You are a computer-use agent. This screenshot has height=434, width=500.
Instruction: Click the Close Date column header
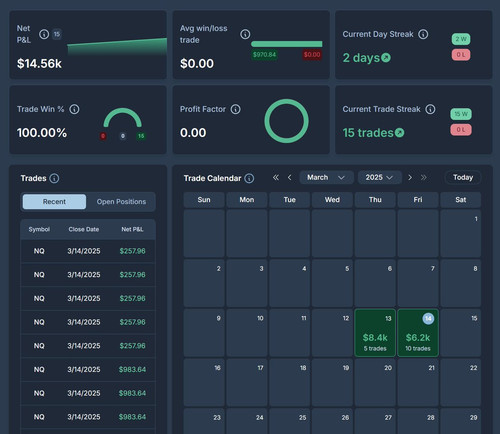tap(84, 229)
